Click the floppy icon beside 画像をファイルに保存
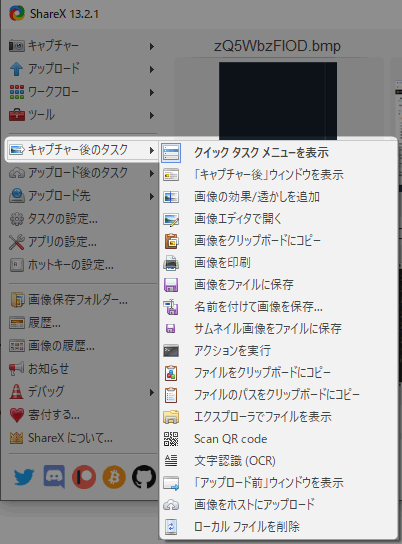This screenshot has height=544, width=402. coord(171,285)
